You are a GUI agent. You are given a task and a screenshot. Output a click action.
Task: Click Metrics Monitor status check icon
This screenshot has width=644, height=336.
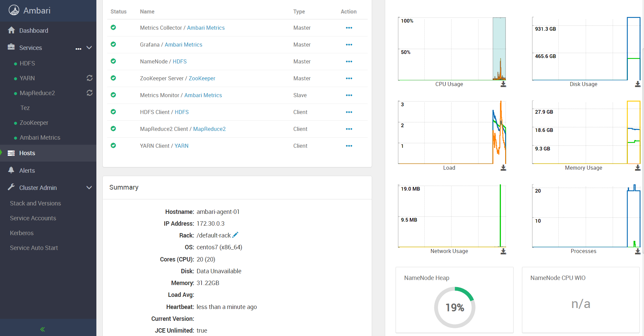pyautogui.click(x=113, y=95)
